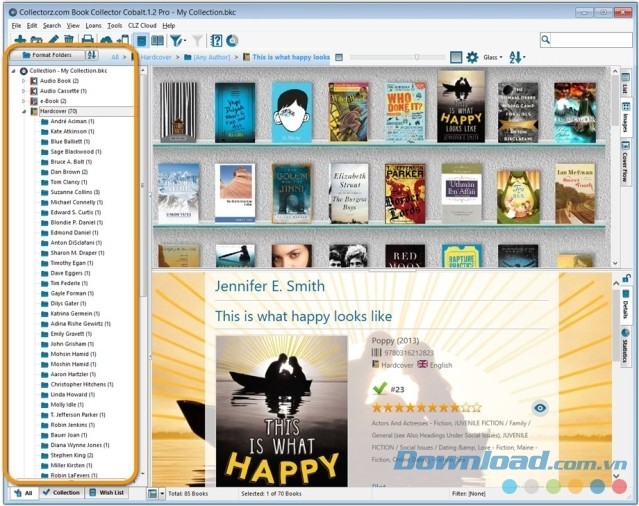639x506 pixels.
Task: Click the Format Folders button
Action: (x=47, y=55)
